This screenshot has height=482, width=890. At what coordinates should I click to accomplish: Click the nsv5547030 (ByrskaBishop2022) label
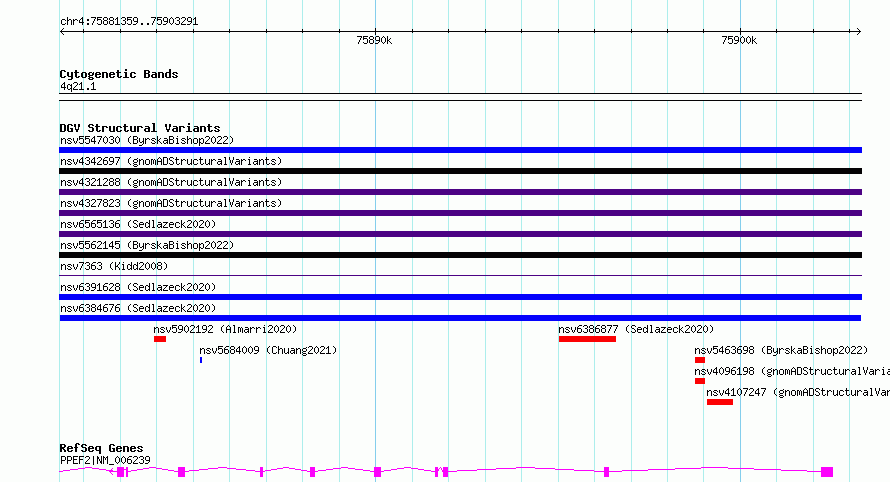[147, 140]
